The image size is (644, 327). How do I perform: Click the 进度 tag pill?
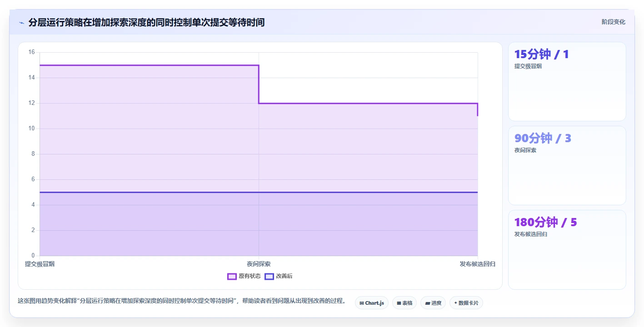click(433, 303)
